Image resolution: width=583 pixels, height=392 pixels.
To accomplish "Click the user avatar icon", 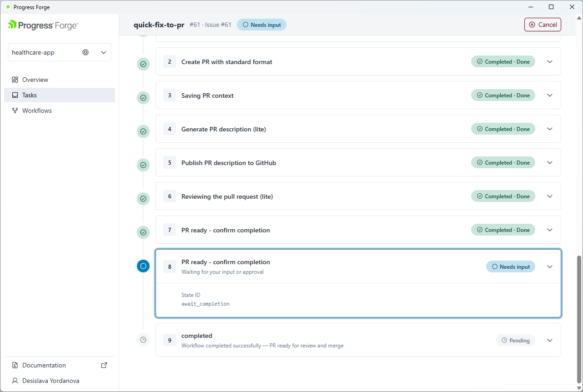I will click(15, 381).
